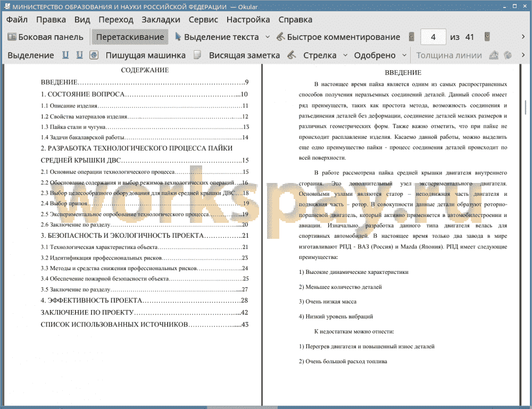Click '4. ЭФФЕКТИВНОСТЬ ПРОЕКТА' contents line
The width and height of the screenshot is (532, 409).
[x=145, y=301]
